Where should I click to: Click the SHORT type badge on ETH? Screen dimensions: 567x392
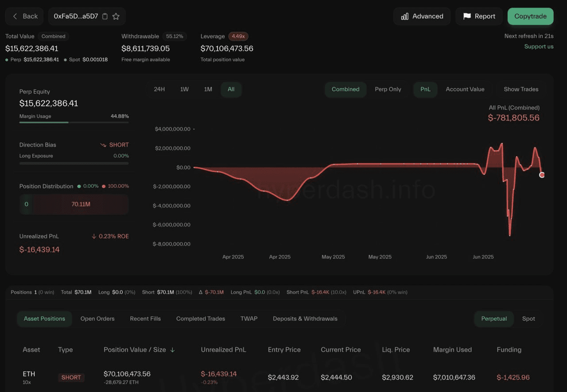[71, 377]
